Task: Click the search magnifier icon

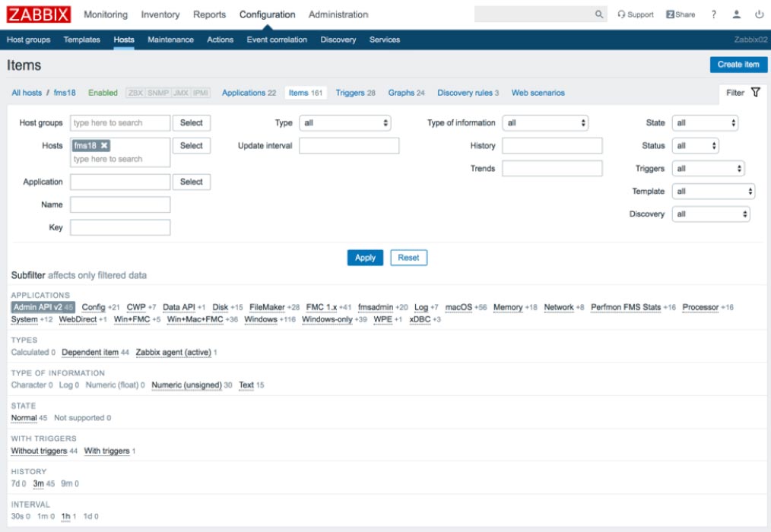Action: tap(599, 14)
